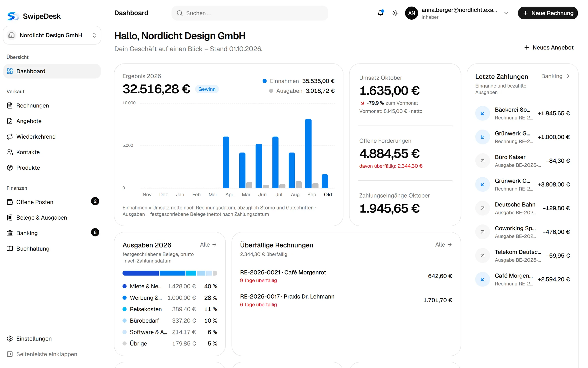Screen dimensions: 588x368
Task: Open the Nordlicht Design GmbH company switcher
Action: tap(52, 35)
